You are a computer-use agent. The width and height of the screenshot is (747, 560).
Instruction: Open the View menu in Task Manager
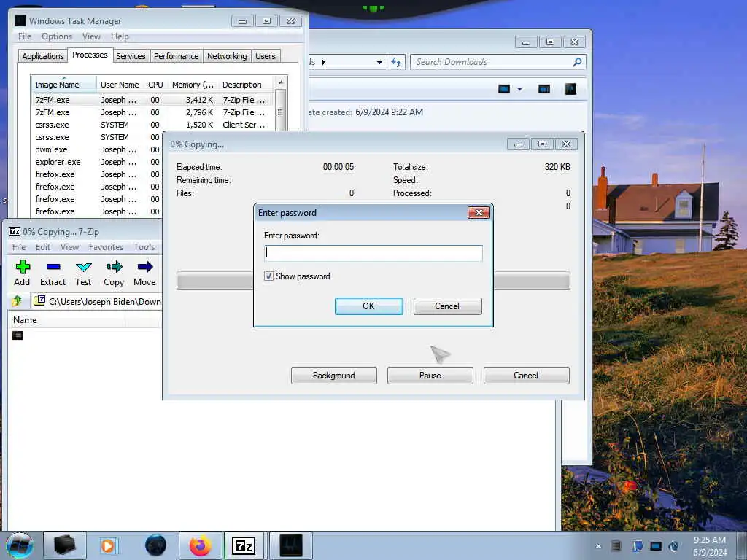[91, 36]
